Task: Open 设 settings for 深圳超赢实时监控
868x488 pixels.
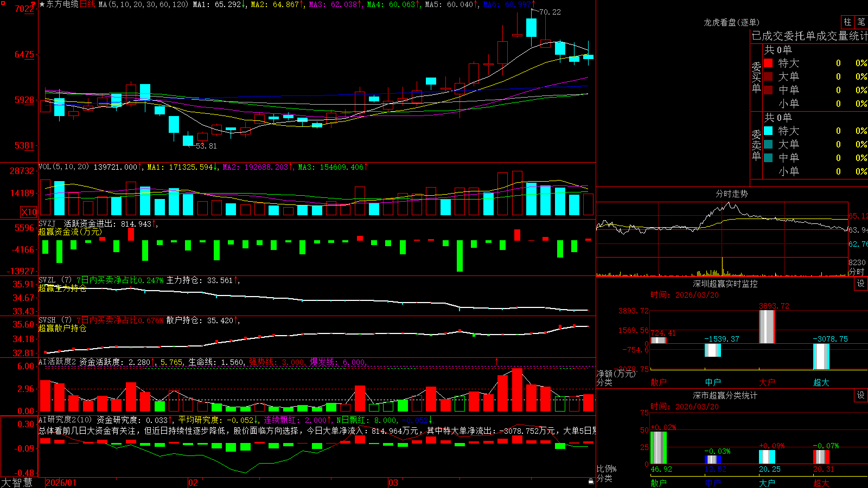Action: 861,284
